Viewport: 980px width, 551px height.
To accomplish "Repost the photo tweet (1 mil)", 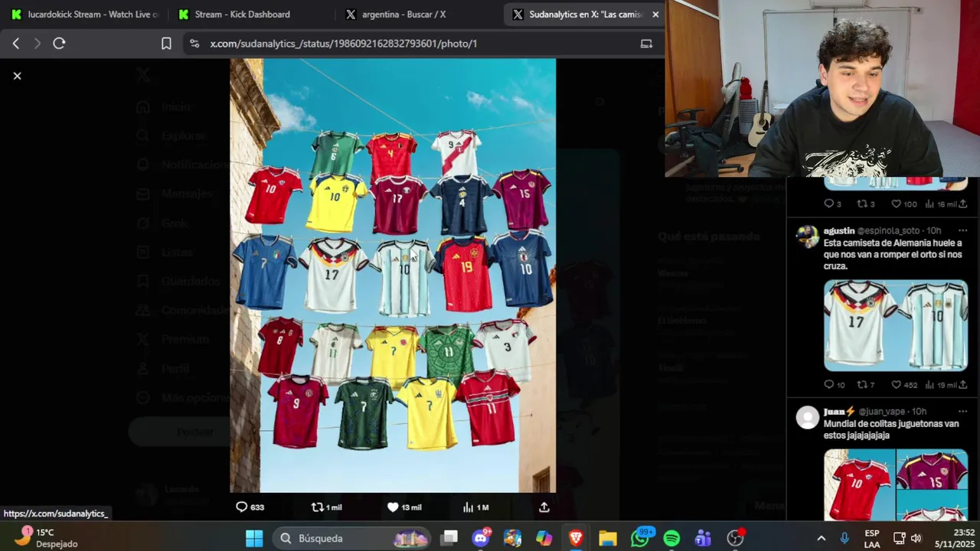I will tap(326, 507).
